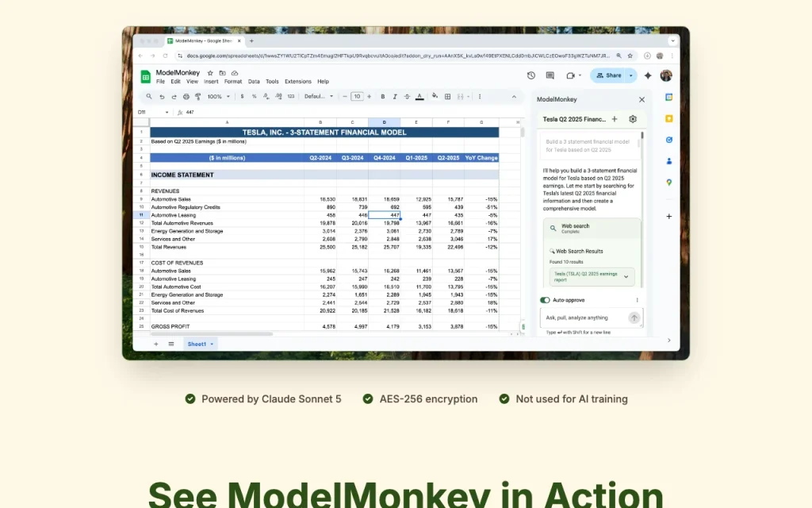Format cell as currency dollar sign
This screenshot has width=812, height=508.
pos(242,96)
